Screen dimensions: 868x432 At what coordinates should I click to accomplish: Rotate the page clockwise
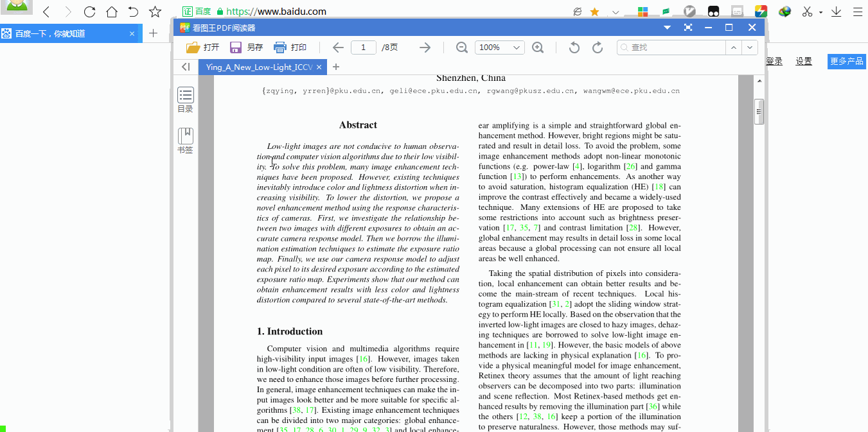(598, 48)
